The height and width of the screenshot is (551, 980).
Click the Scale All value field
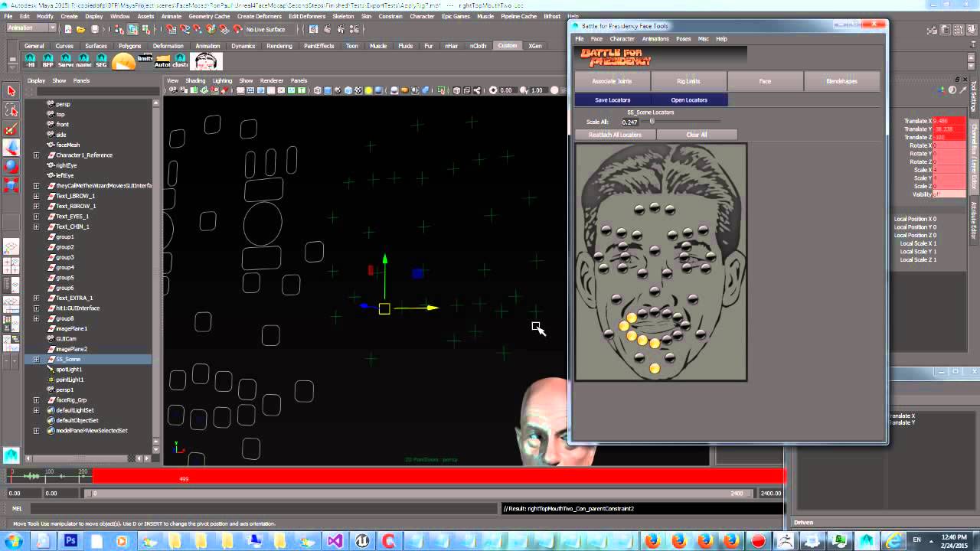[x=630, y=122]
